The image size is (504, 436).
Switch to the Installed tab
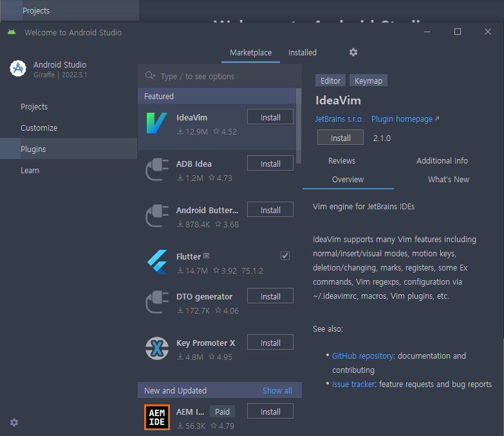[302, 52]
